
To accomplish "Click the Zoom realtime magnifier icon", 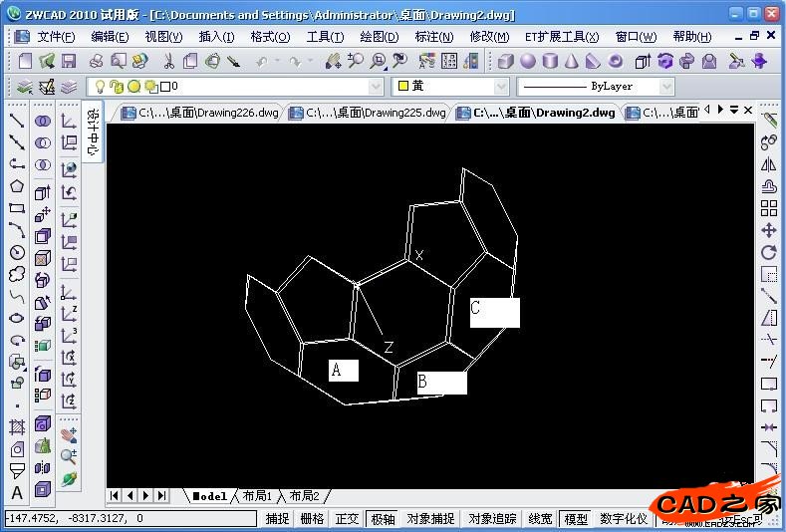I will coord(357,61).
